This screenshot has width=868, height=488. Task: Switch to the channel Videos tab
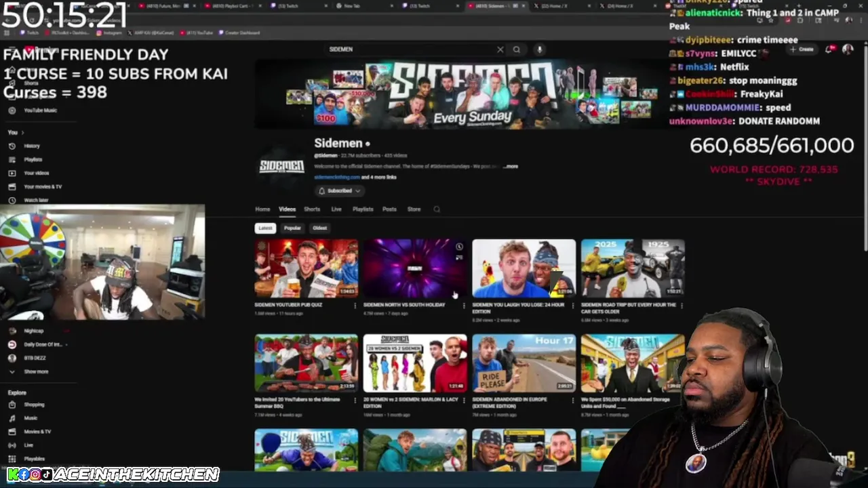point(288,209)
